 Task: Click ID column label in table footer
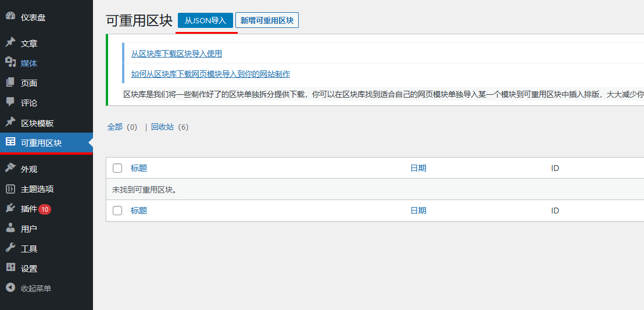coord(555,211)
